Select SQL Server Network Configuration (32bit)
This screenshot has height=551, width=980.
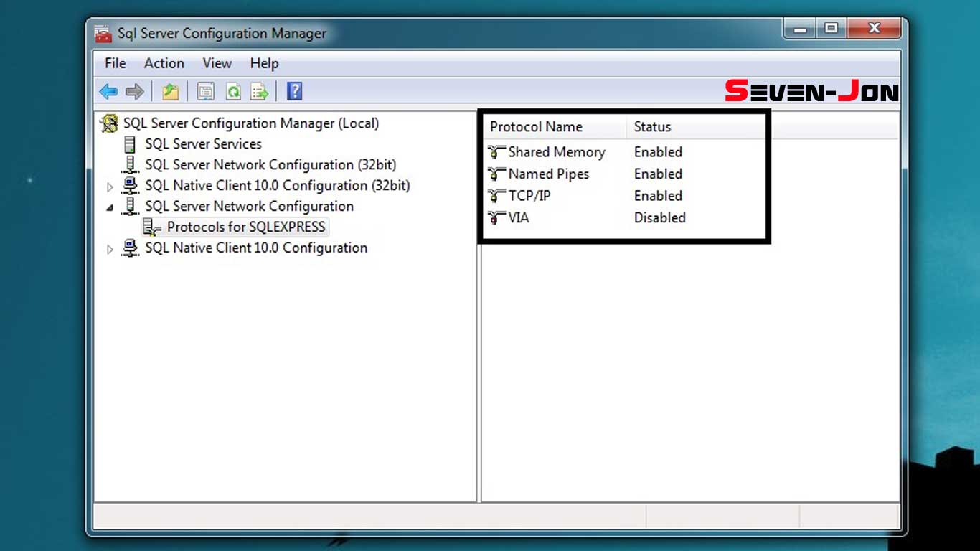coord(270,165)
